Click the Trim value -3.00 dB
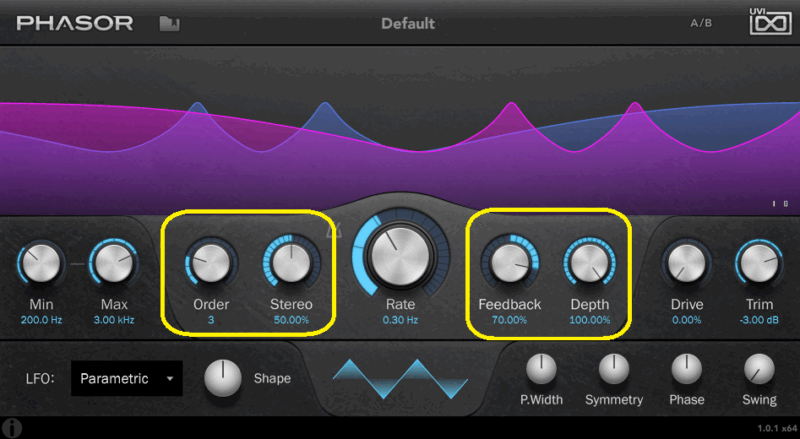This screenshot has width=800, height=439. pyautogui.click(x=759, y=321)
